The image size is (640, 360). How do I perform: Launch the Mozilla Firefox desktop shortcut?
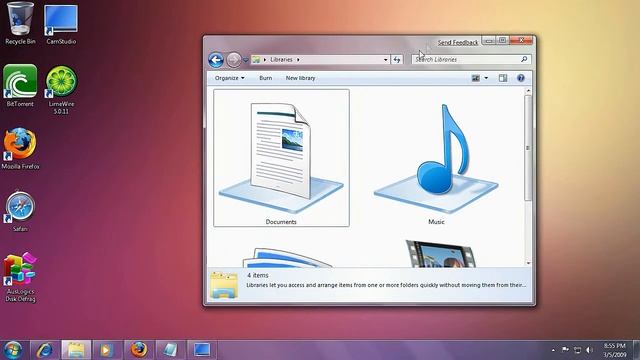coord(20,149)
